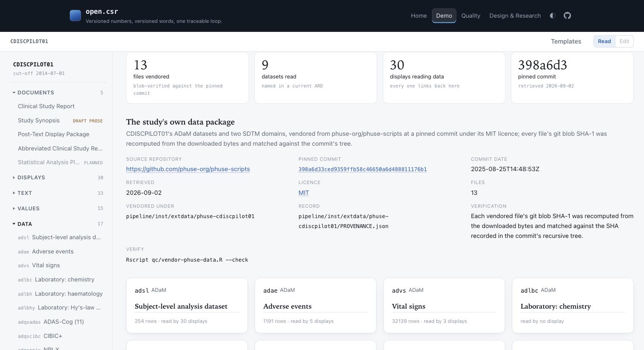Image resolution: width=644 pixels, height=350 pixels.
Task: Open the Templates link
Action: 566,41
